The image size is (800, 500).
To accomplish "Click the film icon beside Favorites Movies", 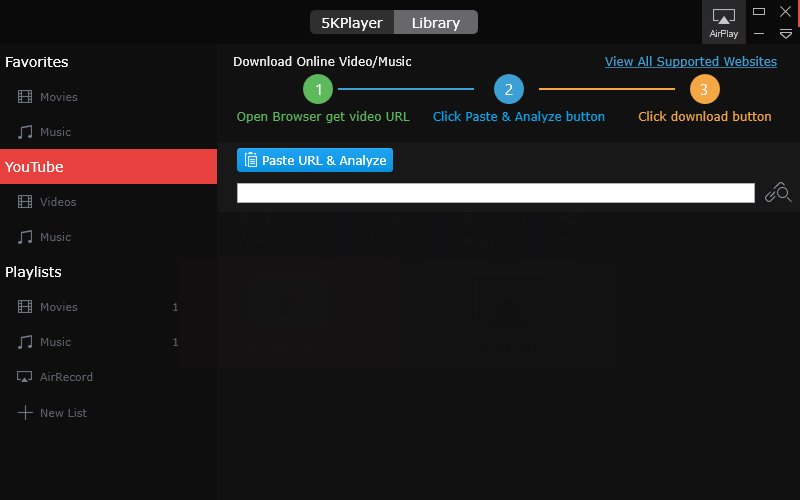I will [x=25, y=96].
